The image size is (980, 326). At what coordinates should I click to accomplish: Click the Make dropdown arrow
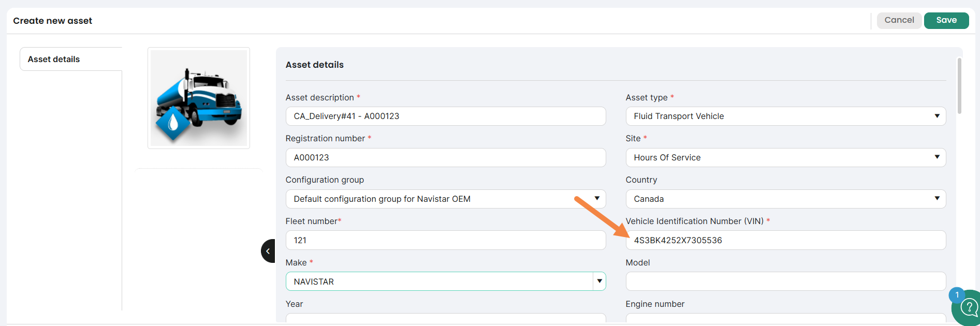click(599, 281)
